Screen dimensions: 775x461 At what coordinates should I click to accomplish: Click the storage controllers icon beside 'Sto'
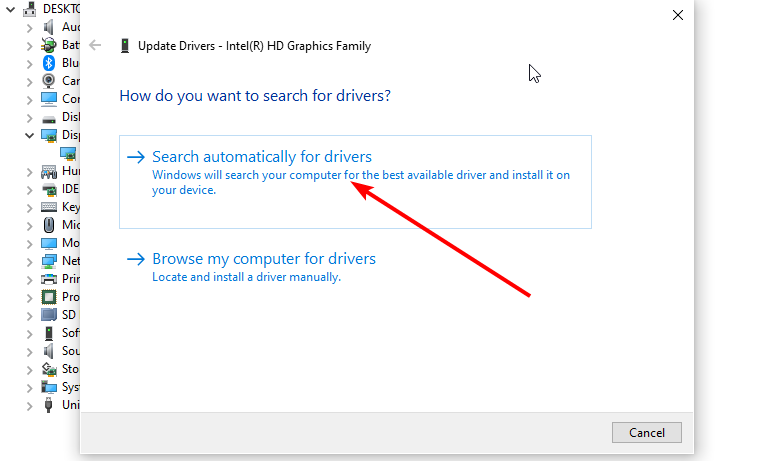(x=48, y=369)
